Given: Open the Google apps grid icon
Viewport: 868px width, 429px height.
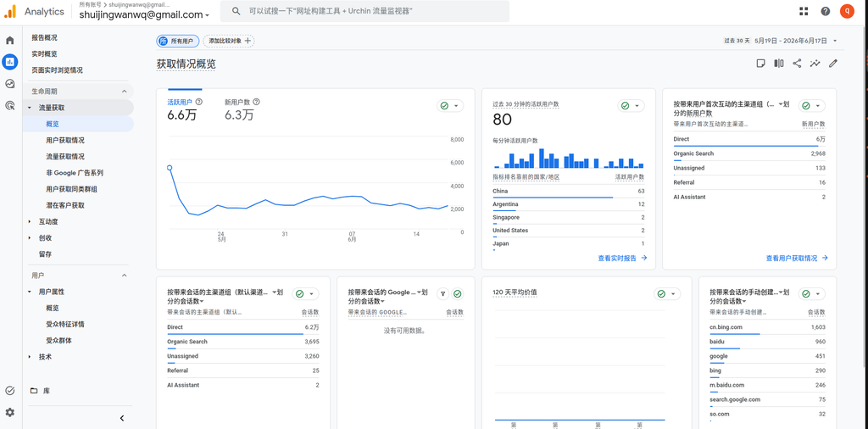Looking at the screenshot, I should pos(804,11).
